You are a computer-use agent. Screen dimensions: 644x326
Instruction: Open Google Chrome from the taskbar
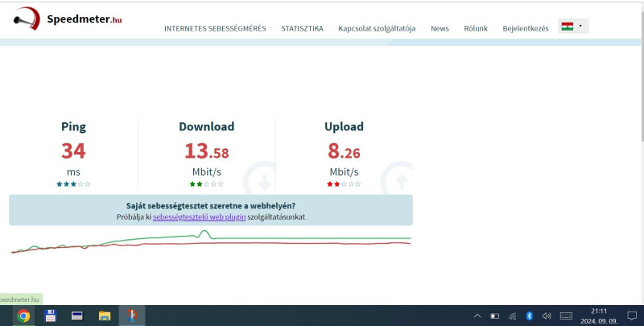(23, 316)
